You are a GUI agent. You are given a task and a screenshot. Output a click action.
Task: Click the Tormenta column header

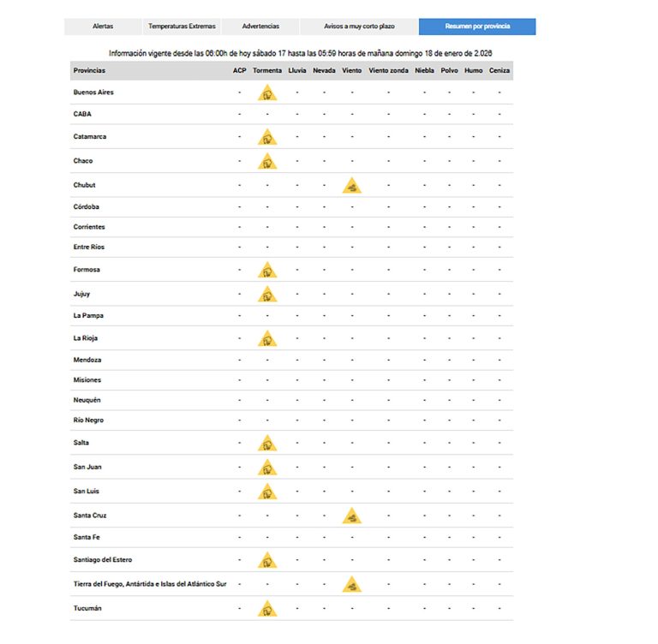[x=267, y=70]
